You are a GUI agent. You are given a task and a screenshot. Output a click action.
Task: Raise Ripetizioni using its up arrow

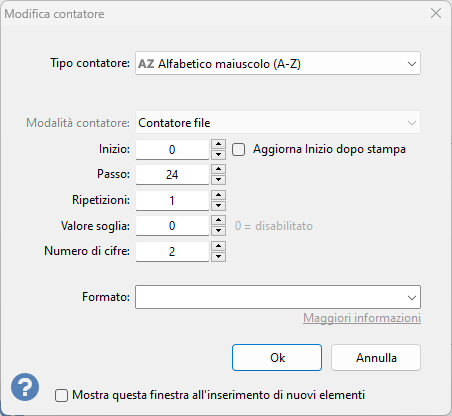tap(218, 195)
